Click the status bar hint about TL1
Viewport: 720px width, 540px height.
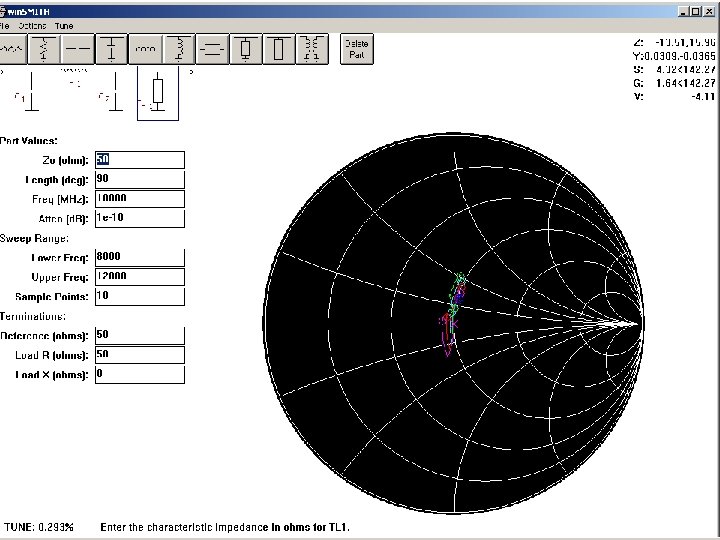(x=225, y=527)
